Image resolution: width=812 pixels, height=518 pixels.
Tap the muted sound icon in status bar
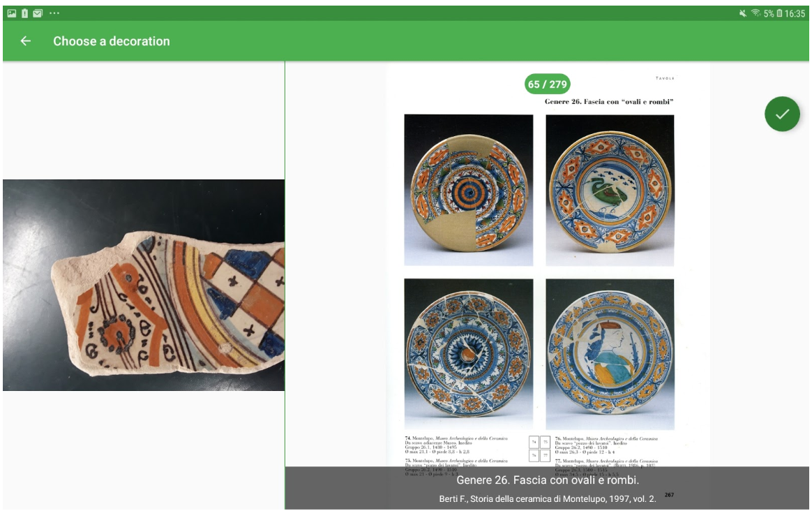[743, 13]
